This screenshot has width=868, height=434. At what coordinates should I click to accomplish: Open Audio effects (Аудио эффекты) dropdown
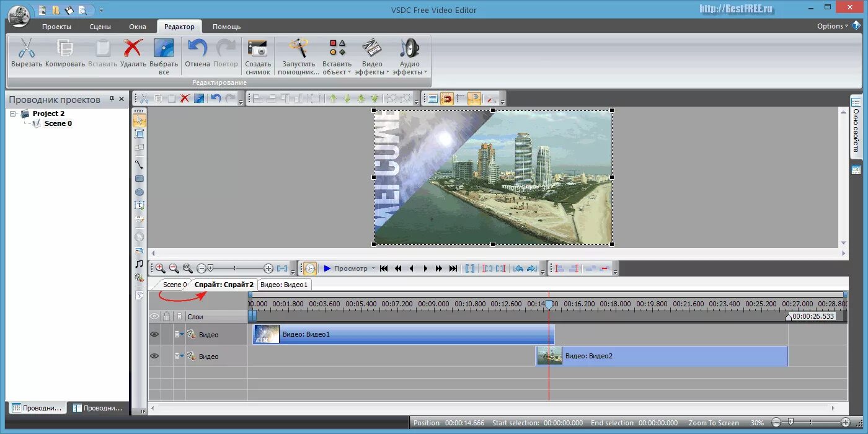(x=410, y=56)
